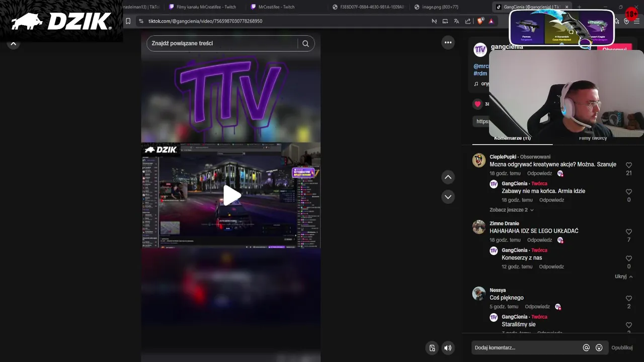644x362 pixels.
Task: Click Odpowiedz under 'Zabawy nie ma końca' reply
Action: (551, 200)
